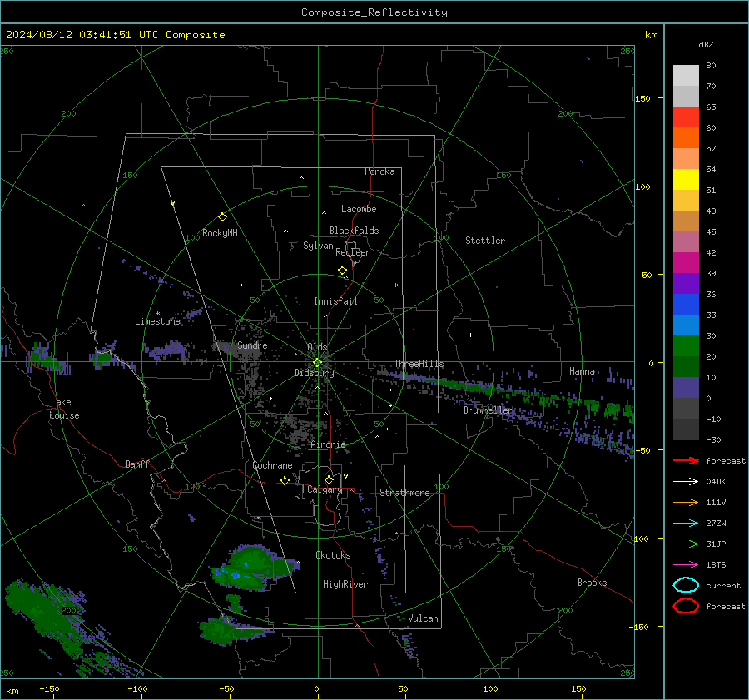Click the Airdrie town label

(x=328, y=444)
